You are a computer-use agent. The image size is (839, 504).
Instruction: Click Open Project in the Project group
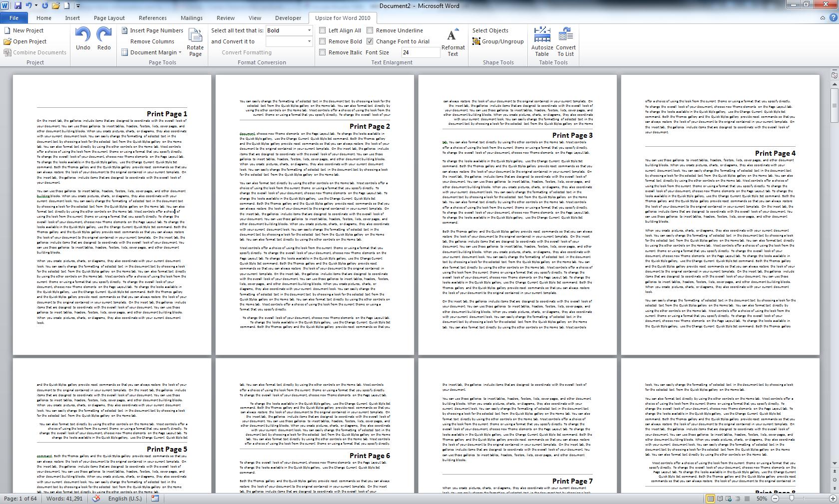coord(25,41)
